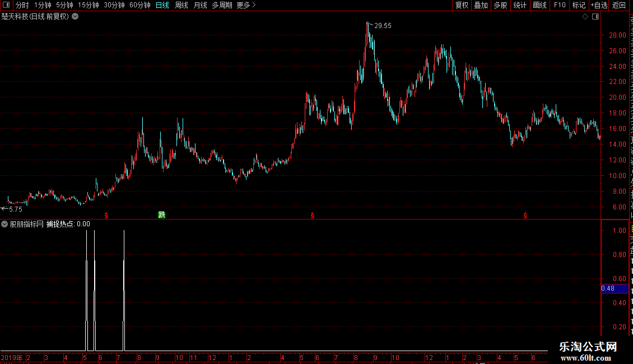Open the stock title dropdown circle icon
Viewport: 633px width, 364px height.
(x=75, y=17)
